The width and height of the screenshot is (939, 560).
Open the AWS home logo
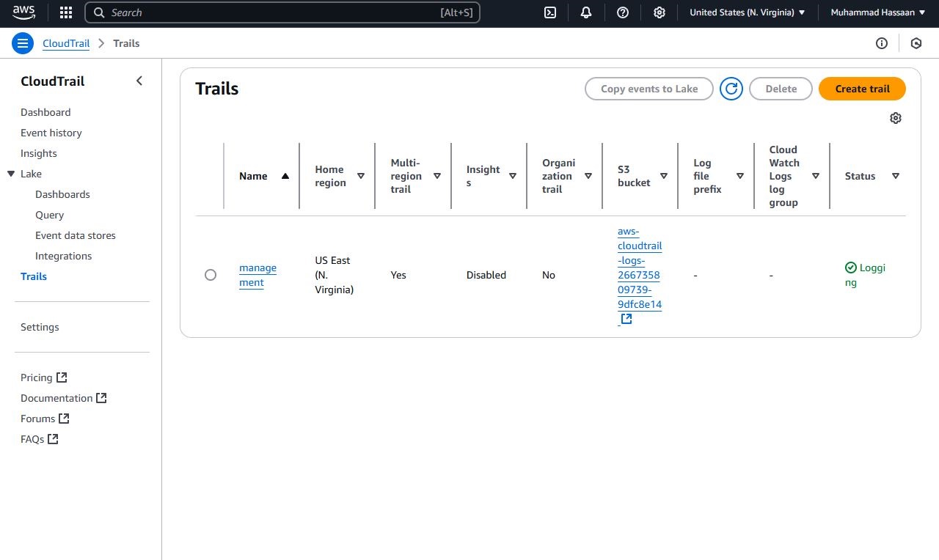(x=23, y=12)
